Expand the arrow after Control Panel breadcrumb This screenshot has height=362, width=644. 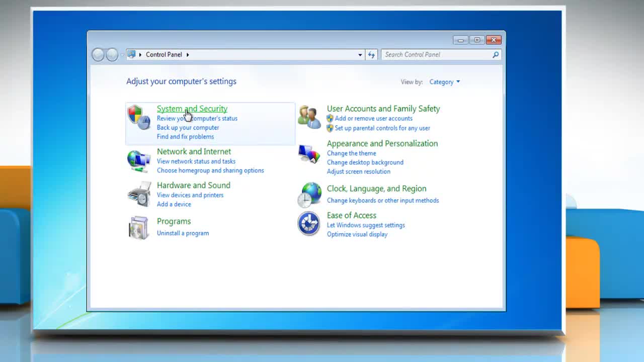tap(188, 54)
